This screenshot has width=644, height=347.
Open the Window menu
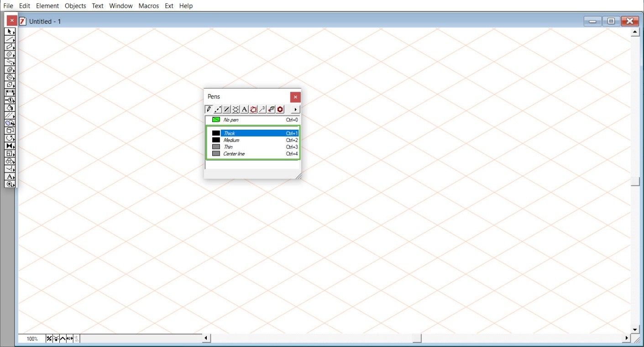click(121, 6)
